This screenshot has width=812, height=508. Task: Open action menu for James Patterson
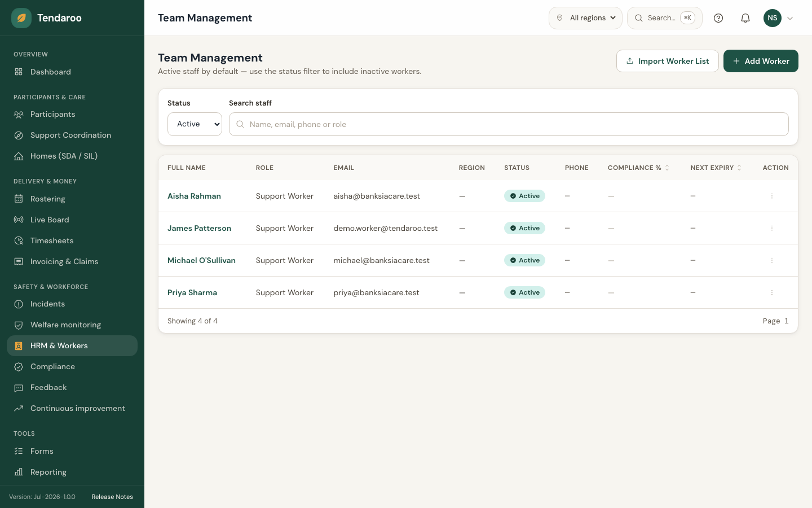click(x=772, y=228)
